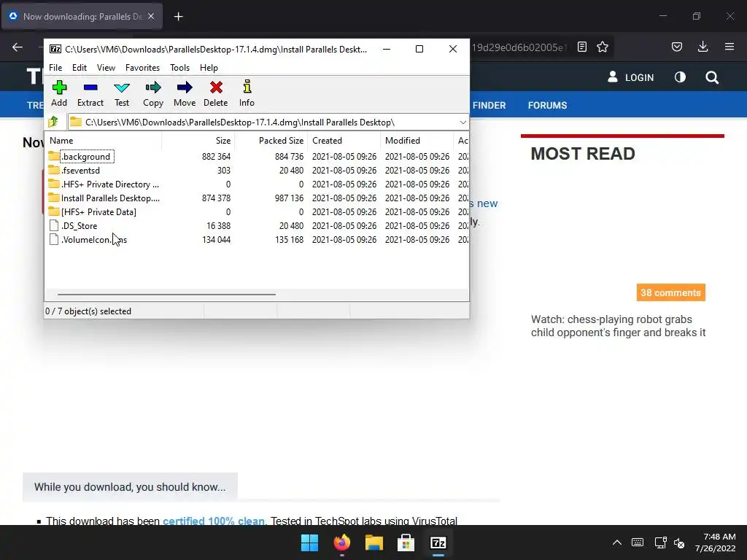Screen dimensions: 747x560
Task: Open the Windows Start menu
Action: (309, 542)
